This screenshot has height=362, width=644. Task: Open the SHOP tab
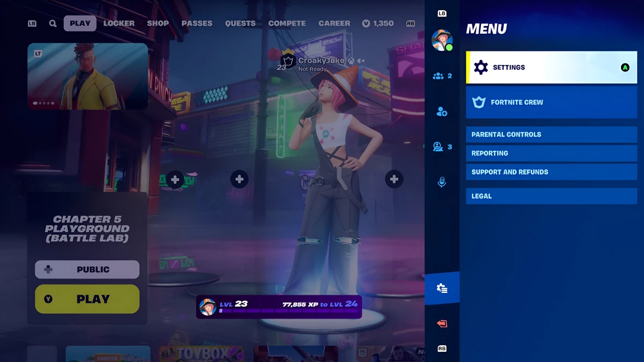(x=158, y=23)
